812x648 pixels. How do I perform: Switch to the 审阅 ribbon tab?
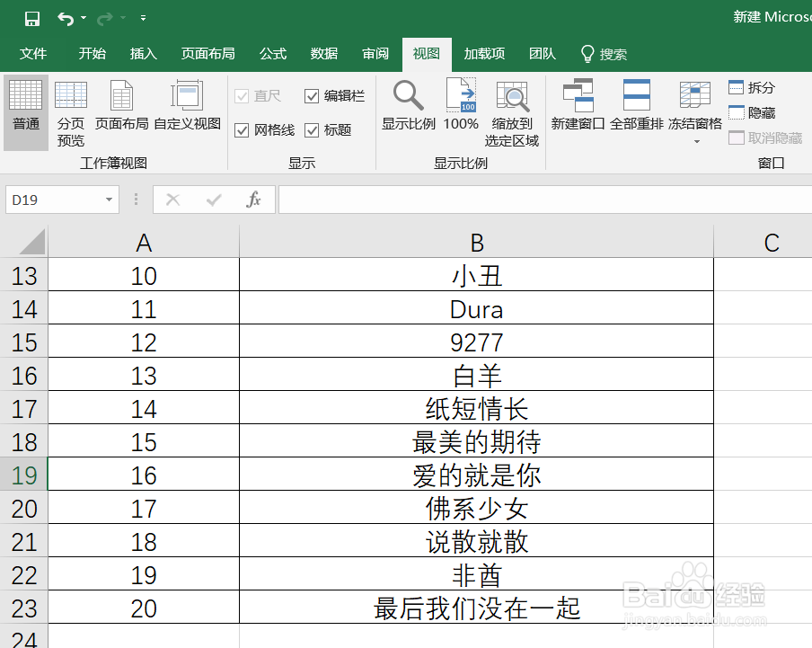(x=375, y=54)
